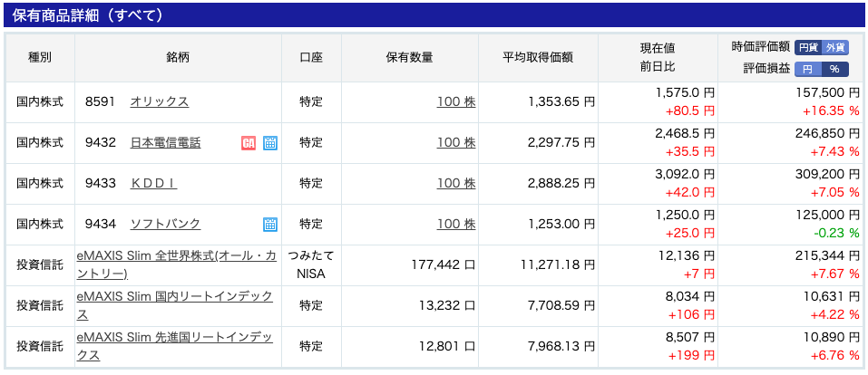This screenshot has height=375, width=868.
Task: Select the 177,442 口 quantity value
Action: click(x=444, y=264)
